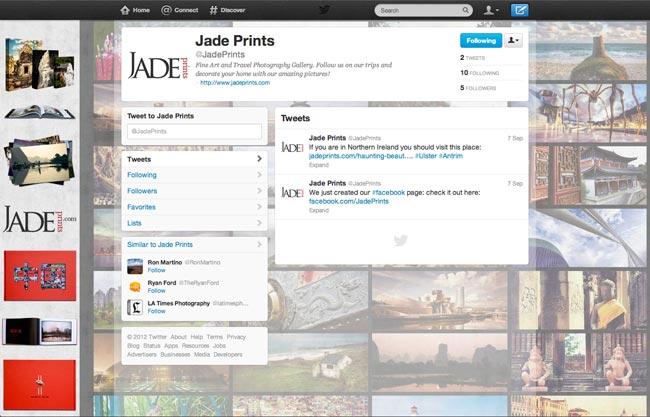Open the jadeprints.com/haunting-beaut link
650x417 pixels.
(x=361, y=156)
